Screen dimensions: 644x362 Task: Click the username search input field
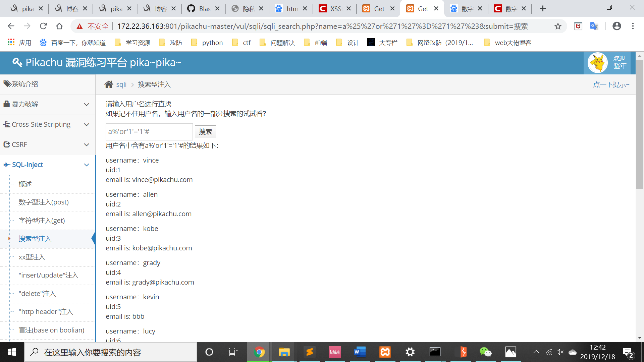point(149,132)
